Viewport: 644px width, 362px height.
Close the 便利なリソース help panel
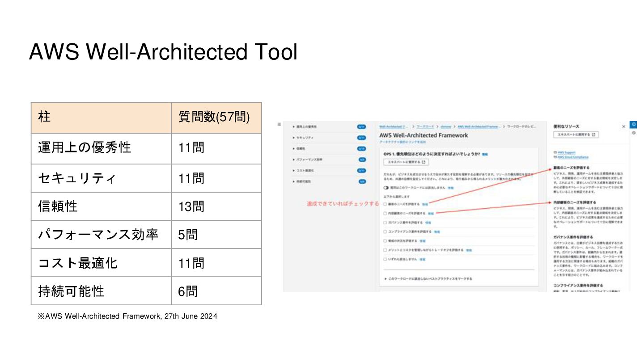pos(623,126)
